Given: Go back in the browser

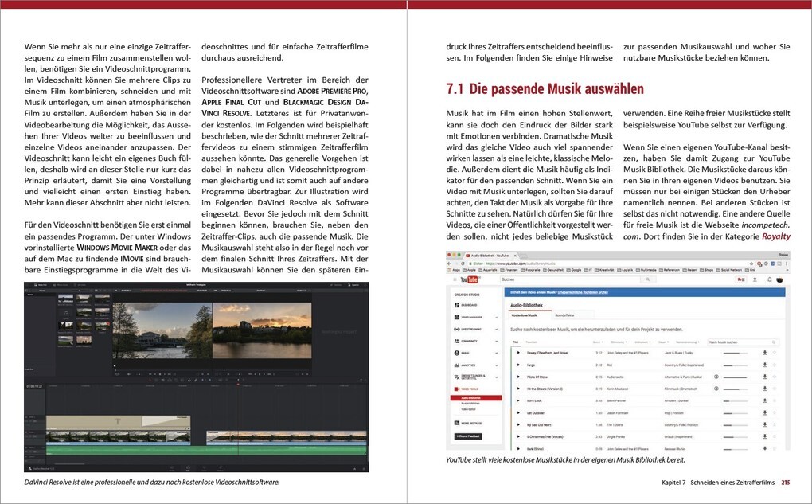Looking at the screenshot, I should click(x=448, y=264).
